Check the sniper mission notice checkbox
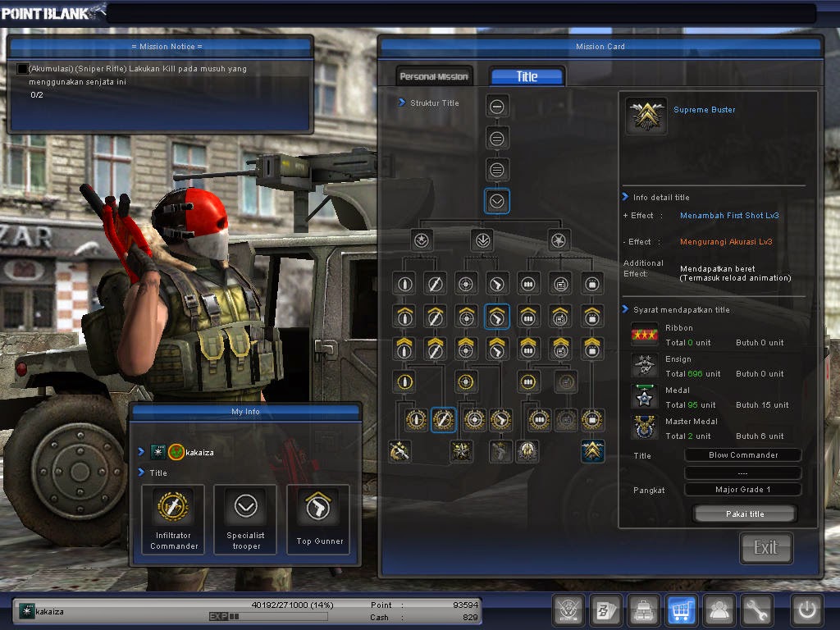The height and width of the screenshot is (630, 840). click(x=21, y=68)
